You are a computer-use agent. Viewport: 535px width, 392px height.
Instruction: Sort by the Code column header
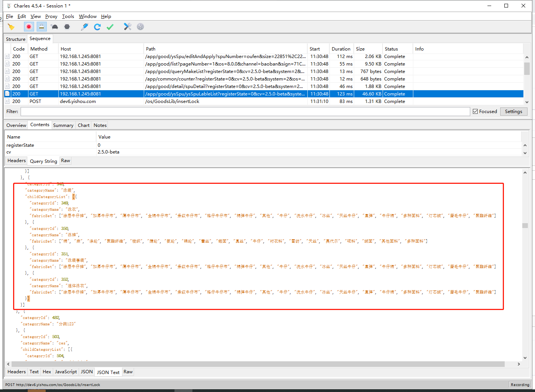[x=19, y=49]
